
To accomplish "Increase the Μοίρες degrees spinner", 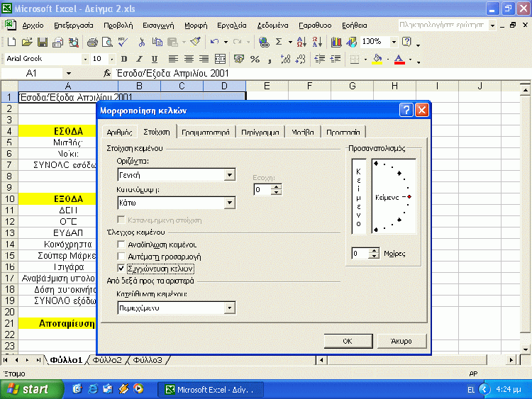I will 375,250.
